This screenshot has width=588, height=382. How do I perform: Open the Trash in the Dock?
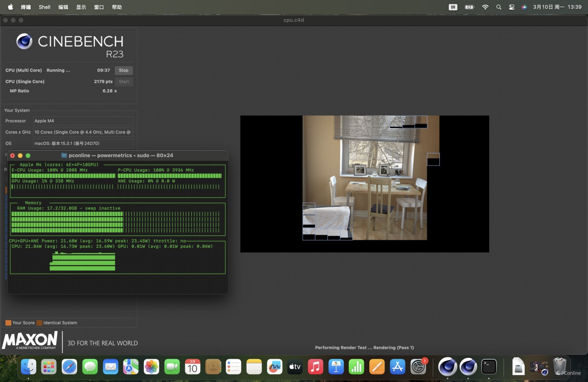pyautogui.click(x=560, y=367)
